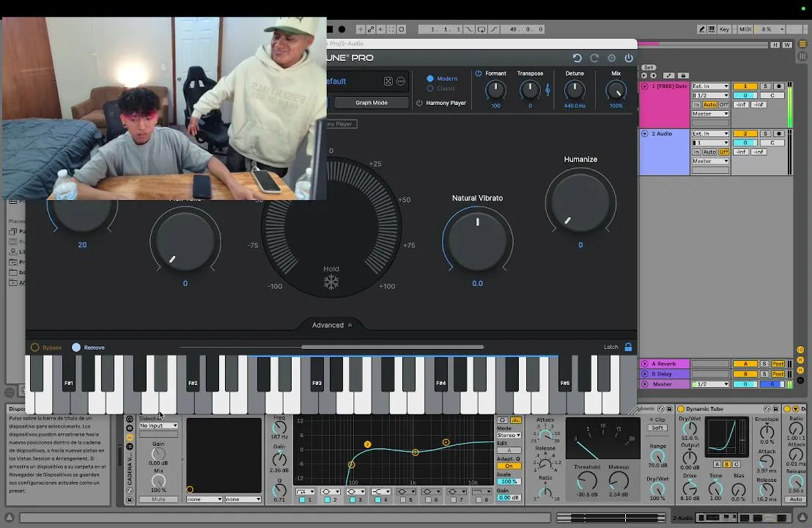Disable EQ band 1 checkbox

pyautogui.click(x=302, y=500)
